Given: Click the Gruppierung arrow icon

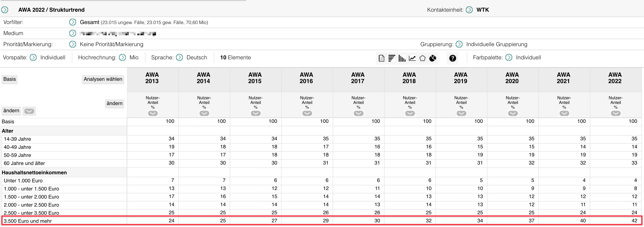Looking at the screenshot, I should click(x=459, y=44).
